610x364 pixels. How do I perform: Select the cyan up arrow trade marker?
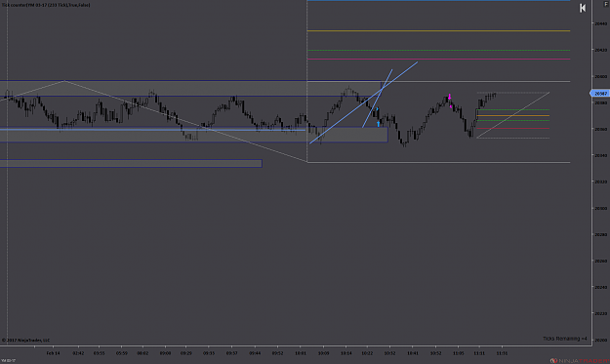[x=378, y=124]
